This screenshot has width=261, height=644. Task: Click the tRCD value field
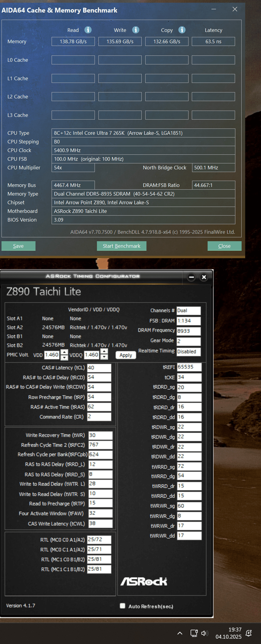click(x=99, y=377)
